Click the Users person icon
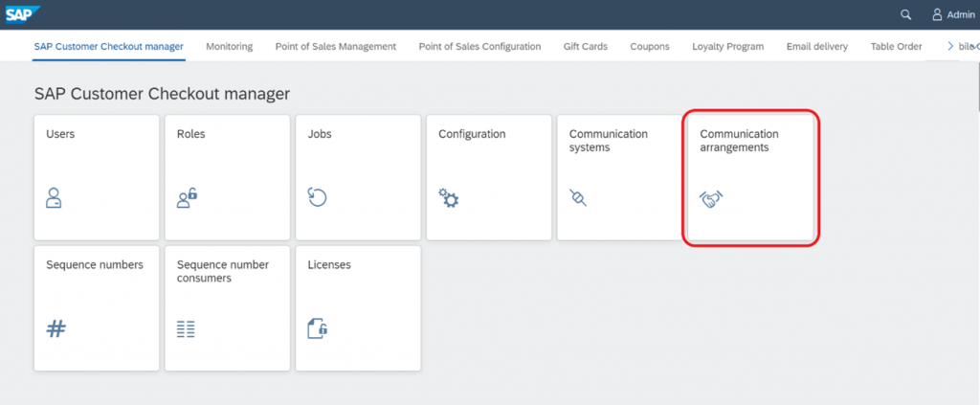The height and width of the screenshot is (405, 980). tap(54, 197)
